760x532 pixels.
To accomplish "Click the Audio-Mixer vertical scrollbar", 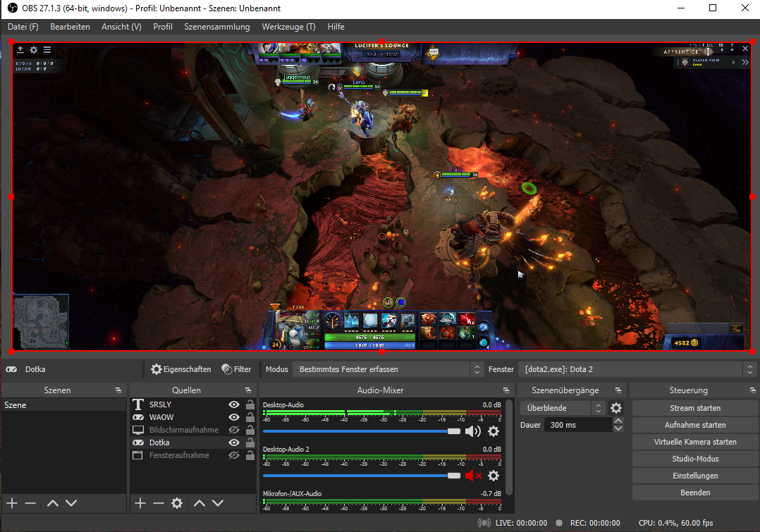I will [x=509, y=447].
